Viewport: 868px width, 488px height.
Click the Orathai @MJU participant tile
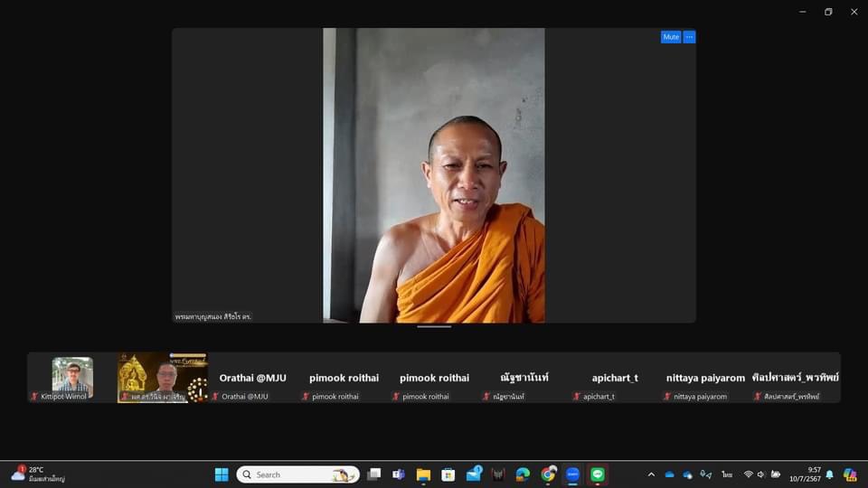pos(253,378)
